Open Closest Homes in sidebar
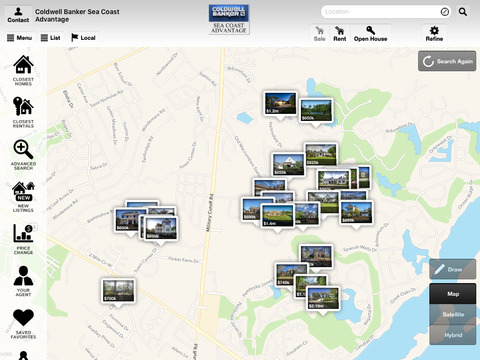480x360 pixels. 23,70
